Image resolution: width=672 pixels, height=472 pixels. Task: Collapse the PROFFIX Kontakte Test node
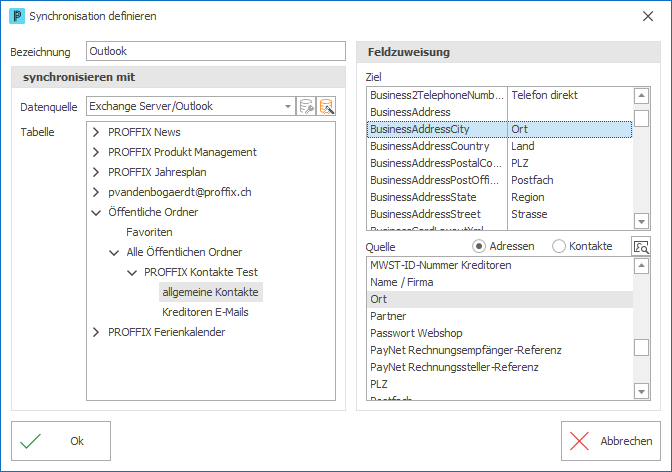click(x=132, y=272)
